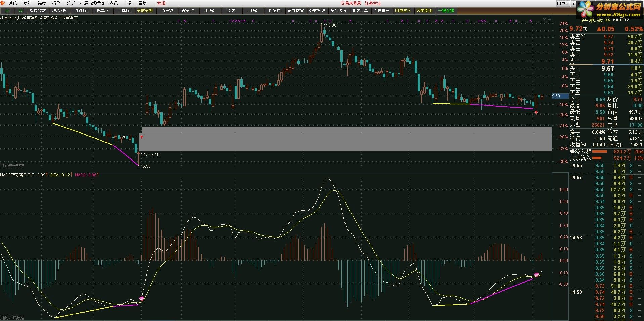Click the red buy arrow at the gray gap zone
644x321 pixels.
click(x=142, y=137)
